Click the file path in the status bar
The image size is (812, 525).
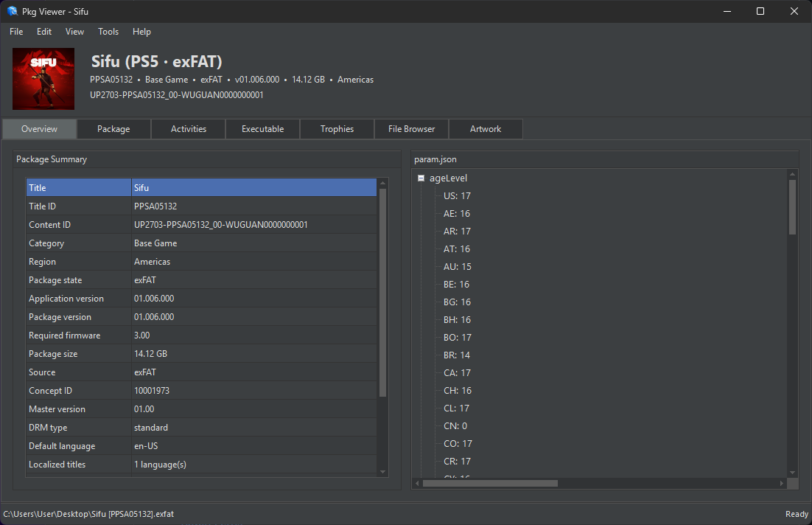coord(88,514)
